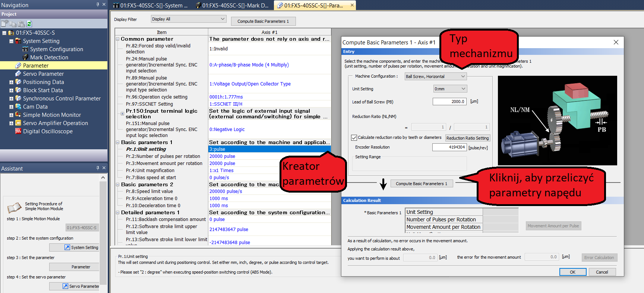Click Servo Parameter button in Assistant step 4
This screenshot has width=644, height=293.
[74, 286]
